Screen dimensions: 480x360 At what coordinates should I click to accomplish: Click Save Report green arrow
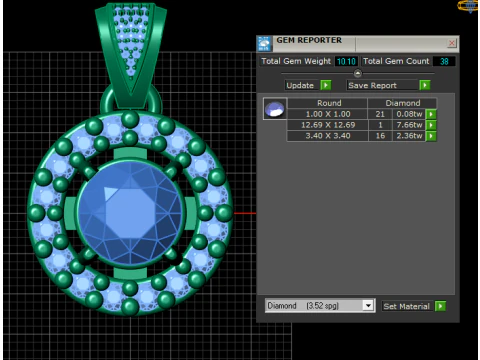point(425,85)
